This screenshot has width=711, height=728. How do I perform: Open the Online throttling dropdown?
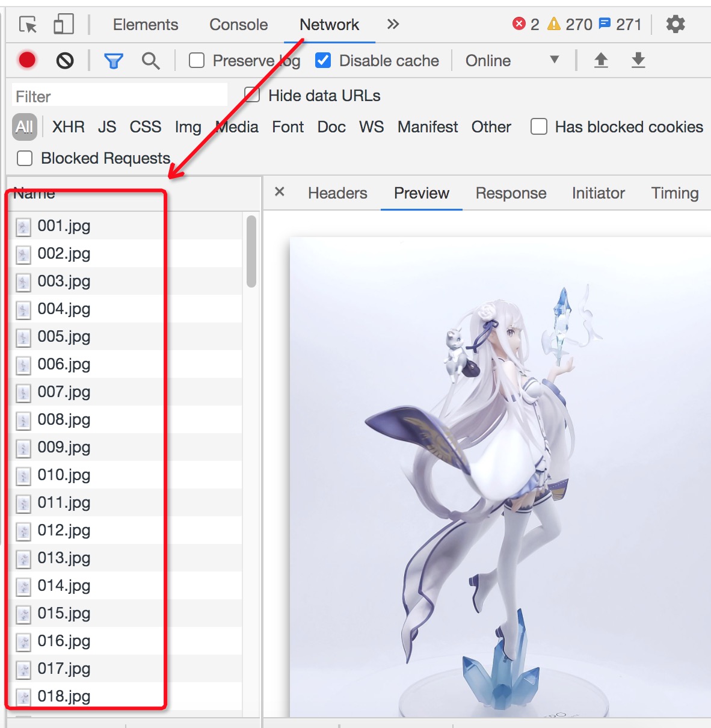512,61
